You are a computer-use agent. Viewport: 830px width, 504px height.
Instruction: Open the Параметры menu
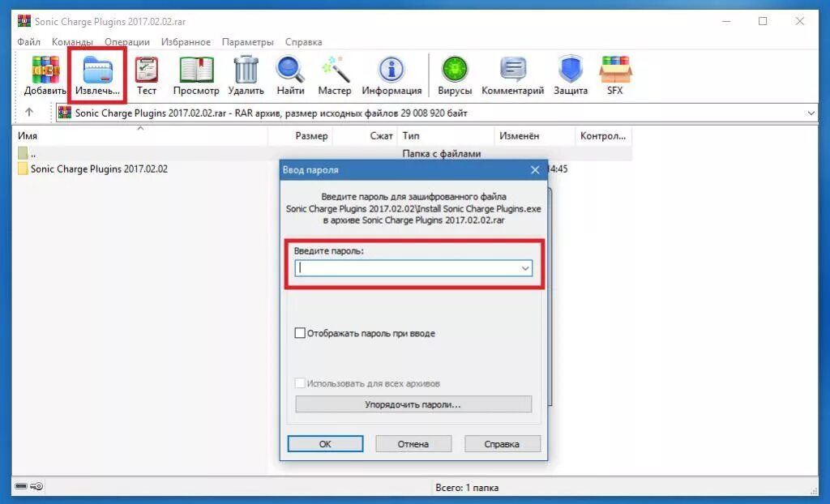(x=248, y=42)
